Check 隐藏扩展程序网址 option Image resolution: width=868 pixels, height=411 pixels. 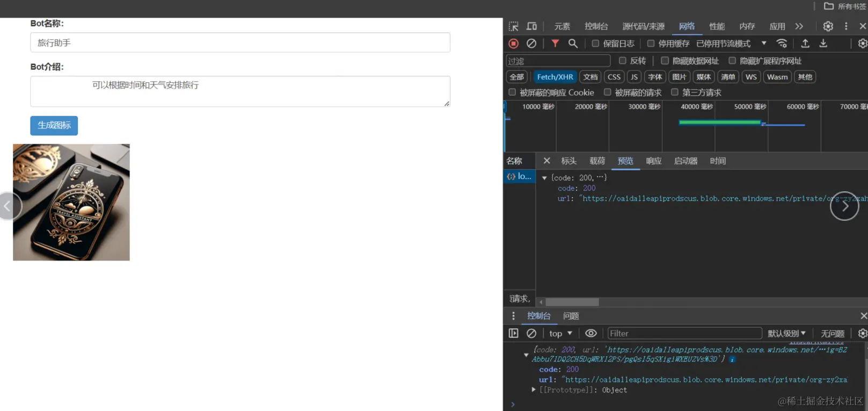tap(732, 61)
